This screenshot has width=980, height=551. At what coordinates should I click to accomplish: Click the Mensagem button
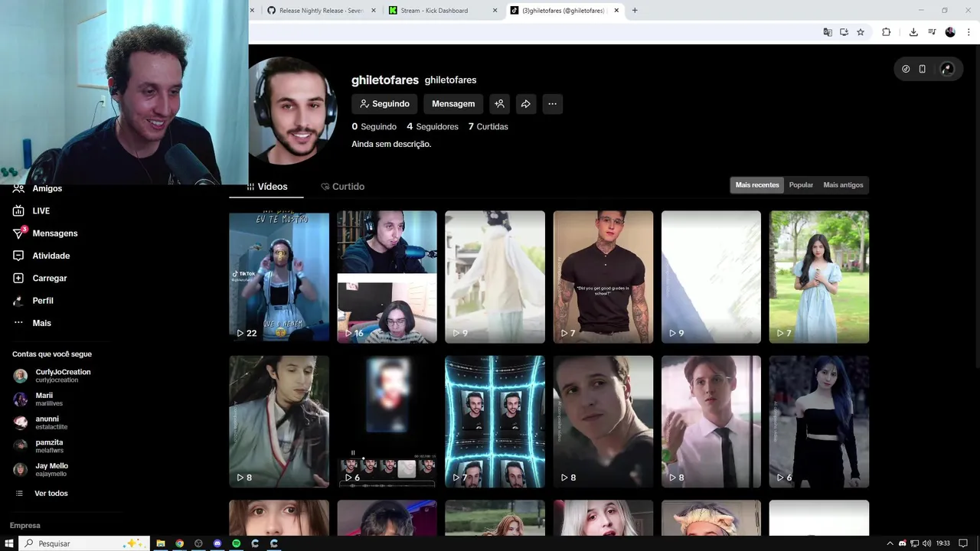tap(453, 104)
